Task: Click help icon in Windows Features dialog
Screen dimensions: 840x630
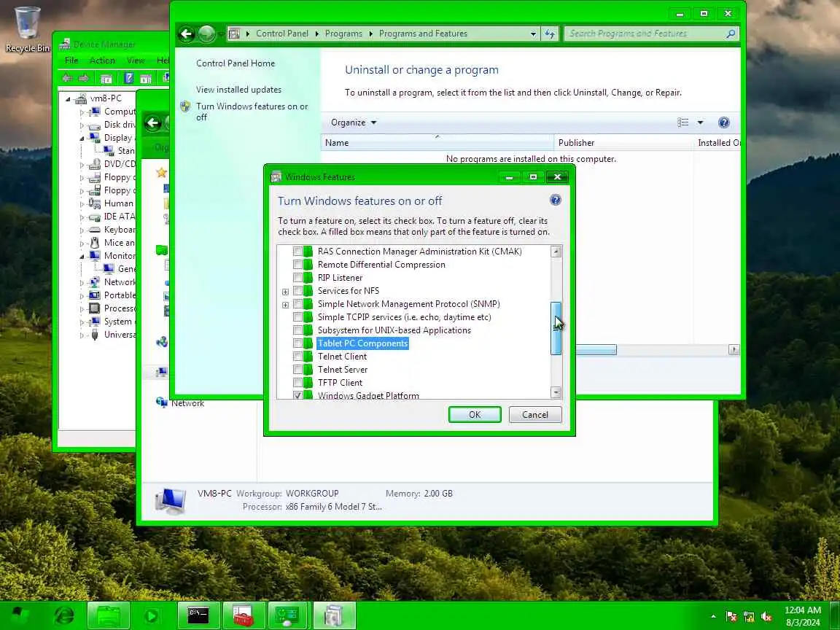Action: [556, 201]
